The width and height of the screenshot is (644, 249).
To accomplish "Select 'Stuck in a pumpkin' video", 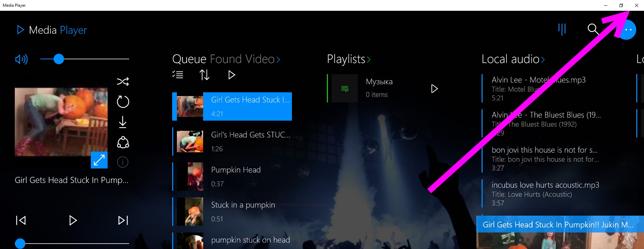I will [232, 212].
